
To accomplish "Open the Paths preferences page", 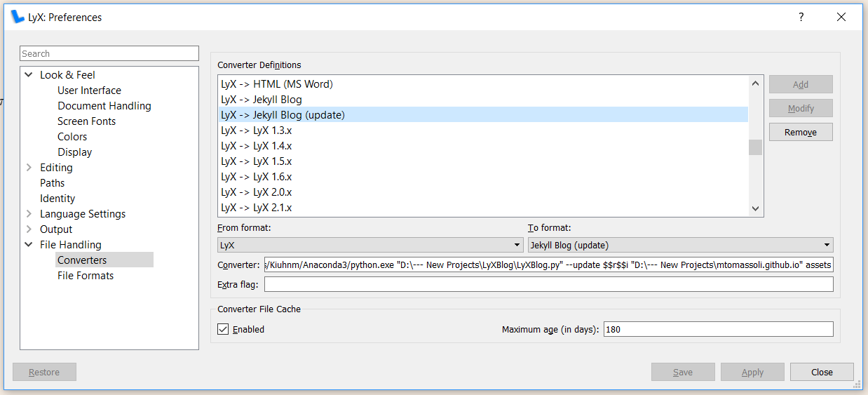I will pos(53,183).
